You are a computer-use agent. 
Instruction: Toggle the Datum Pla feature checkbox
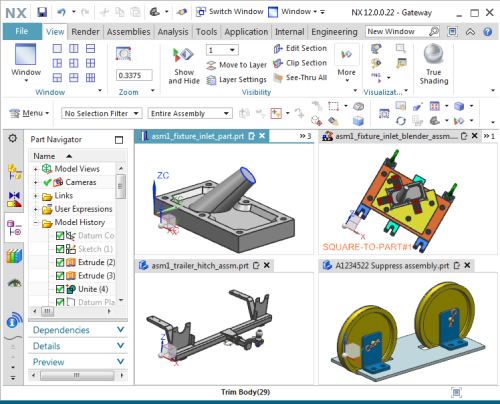point(60,302)
